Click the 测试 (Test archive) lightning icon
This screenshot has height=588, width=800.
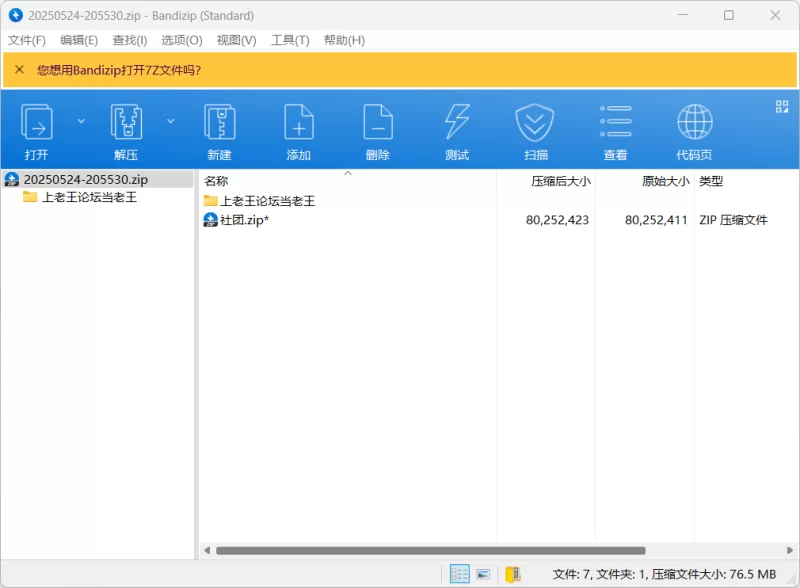click(x=457, y=122)
